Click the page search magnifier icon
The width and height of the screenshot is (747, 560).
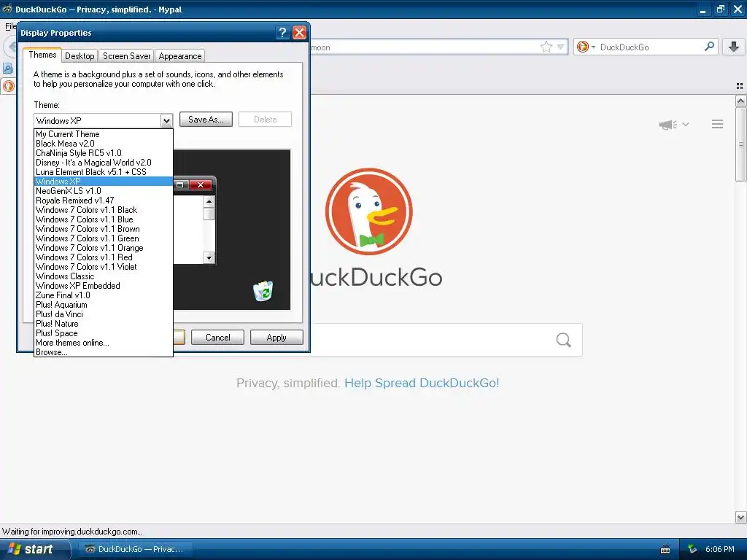(564, 340)
